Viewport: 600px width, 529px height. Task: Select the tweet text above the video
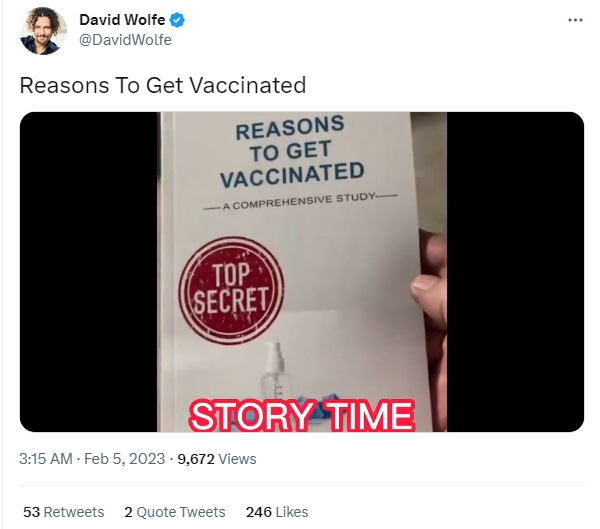163,85
